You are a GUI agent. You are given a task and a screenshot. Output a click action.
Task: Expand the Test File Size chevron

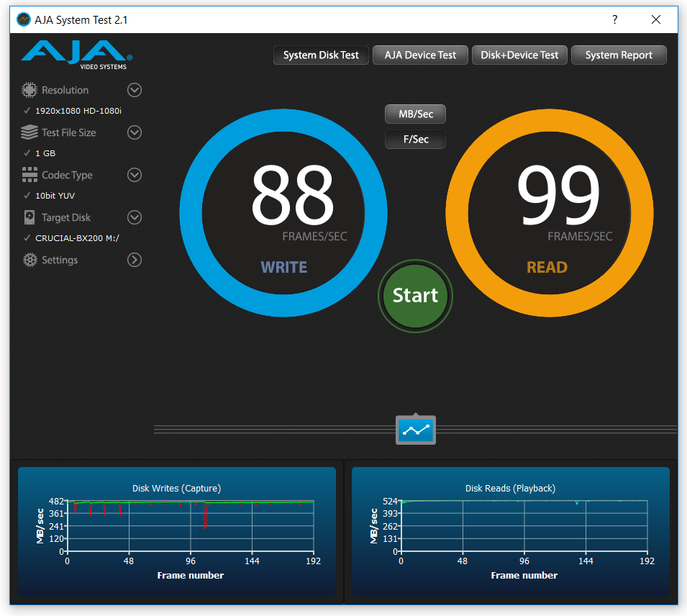click(x=135, y=132)
